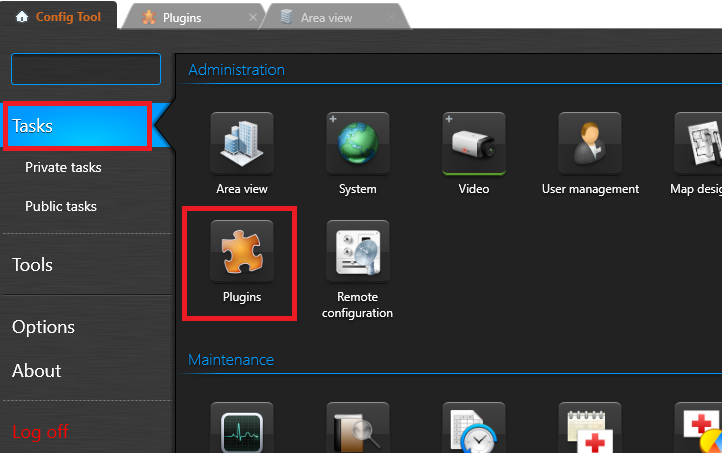Open the heartbeat monitor maintenance task
Image resolution: width=722 pixels, height=453 pixels.
click(242, 428)
